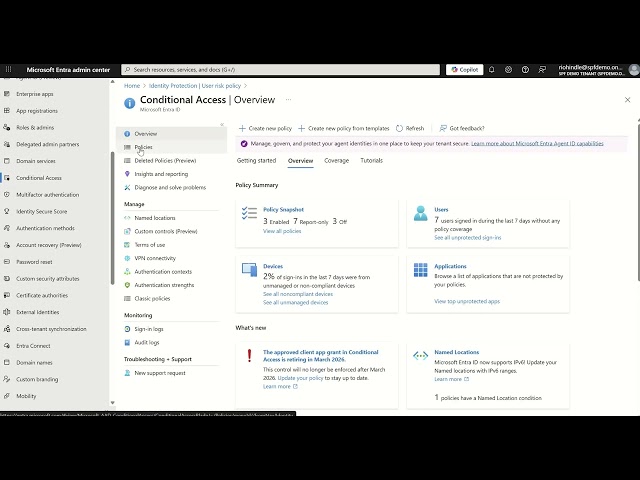Click the Refresh toolbar button
Screen dimensions: 640x480
pyautogui.click(x=410, y=128)
